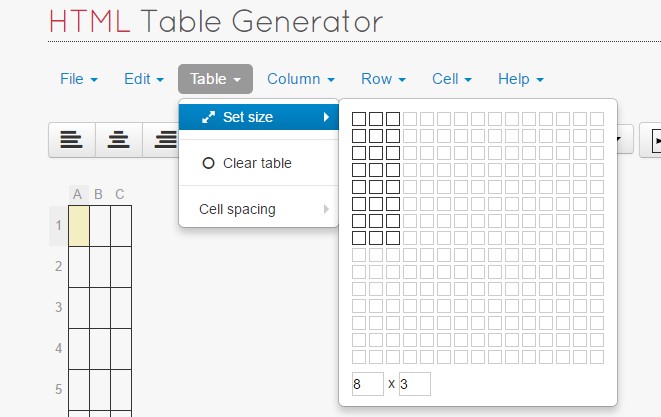Click the Clear table circle icon
Image resolution: width=661 pixels, height=417 pixels.
pos(208,163)
